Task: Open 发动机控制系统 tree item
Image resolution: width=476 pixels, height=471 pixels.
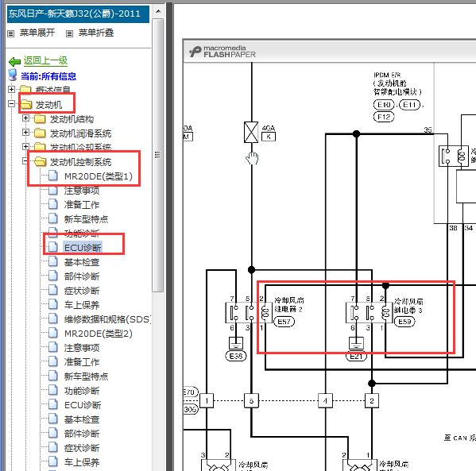Action: coord(80,162)
